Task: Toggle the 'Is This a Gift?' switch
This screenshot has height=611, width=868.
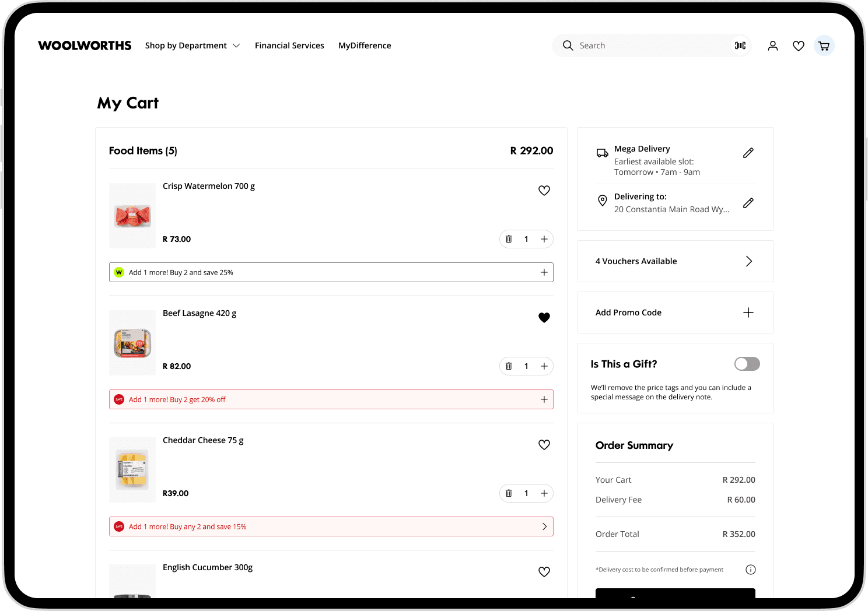Action: (747, 364)
